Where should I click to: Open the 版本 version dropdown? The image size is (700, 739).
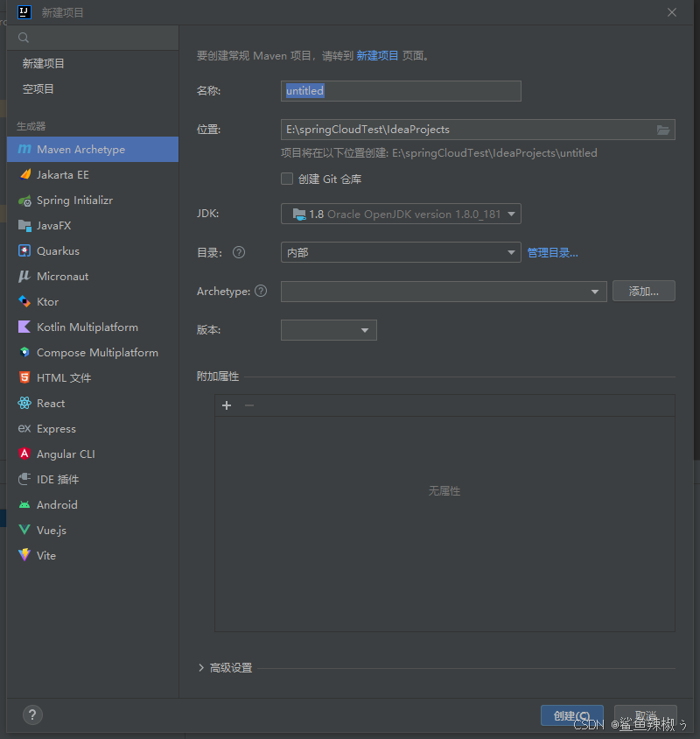(329, 330)
